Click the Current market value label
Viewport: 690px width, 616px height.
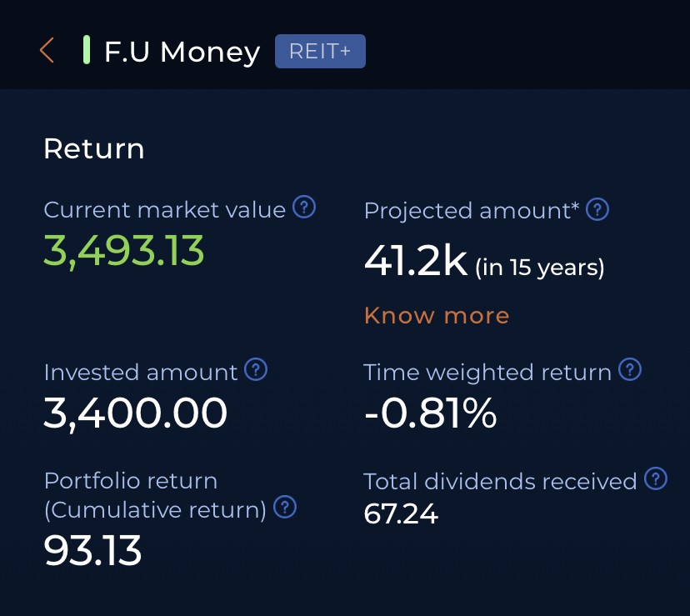tap(164, 209)
